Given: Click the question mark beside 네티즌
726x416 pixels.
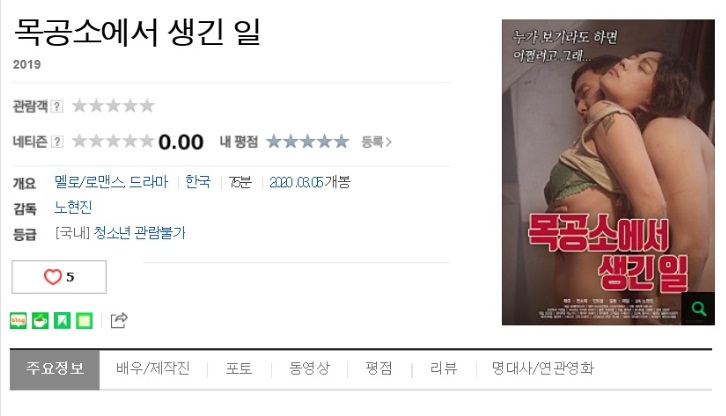Looking at the screenshot, I should (56, 141).
